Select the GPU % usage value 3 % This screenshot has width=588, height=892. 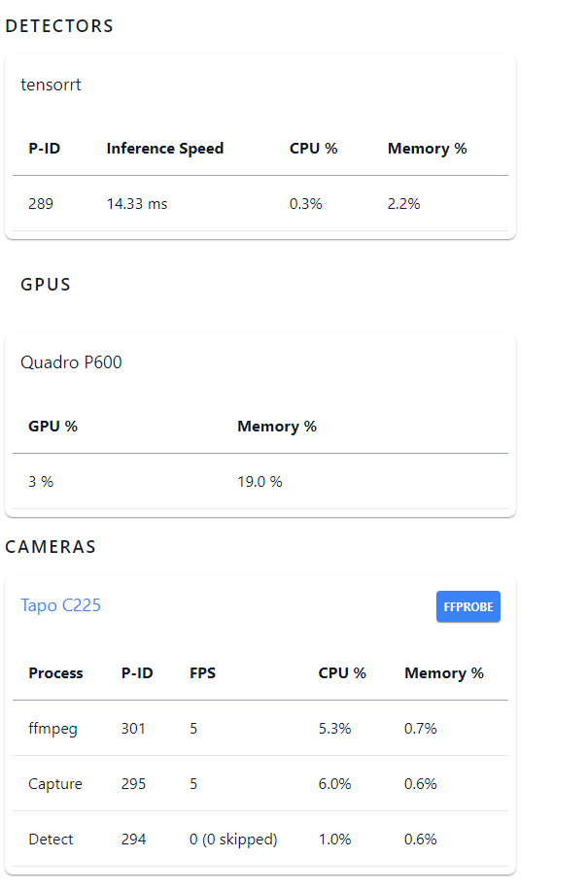click(x=38, y=481)
